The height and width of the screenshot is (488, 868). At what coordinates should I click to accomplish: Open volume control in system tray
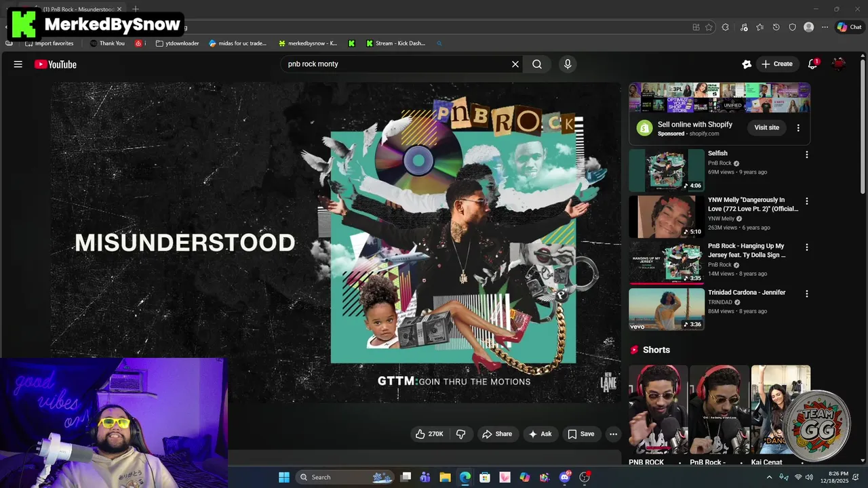pos(809,477)
